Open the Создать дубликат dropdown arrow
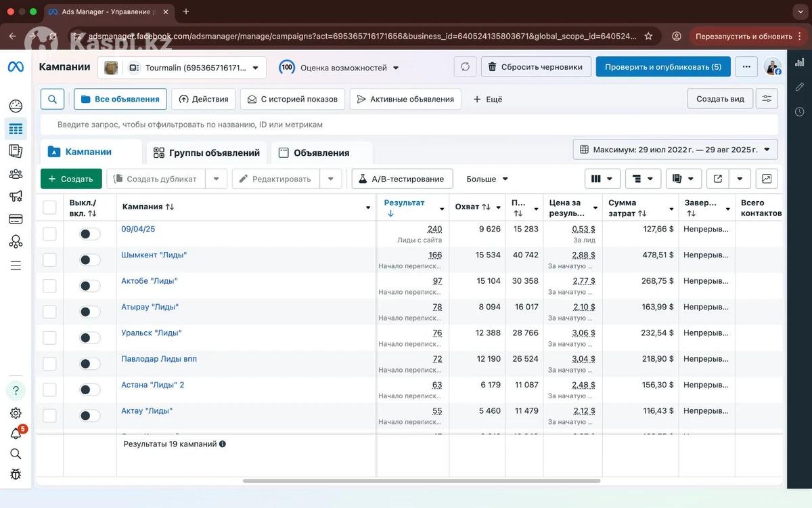812x508 pixels. [x=216, y=179]
